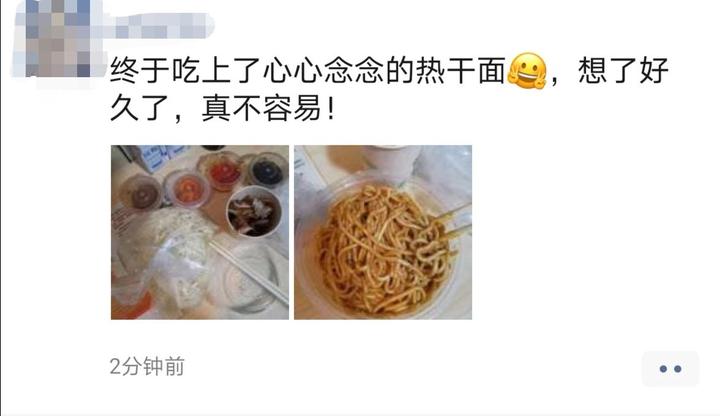Click the red chili sauce cup in left photo
Screen dimensions: 720x416
(x=224, y=172)
